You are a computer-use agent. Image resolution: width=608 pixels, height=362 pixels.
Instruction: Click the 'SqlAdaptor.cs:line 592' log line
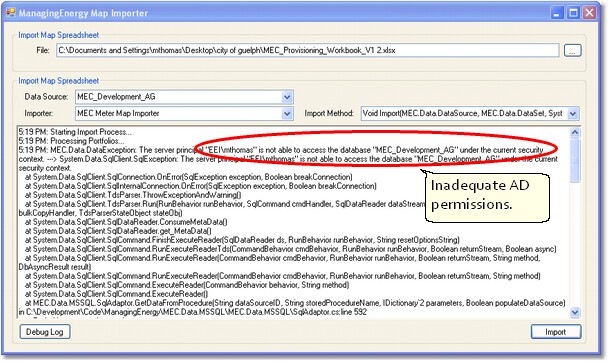click(x=193, y=312)
